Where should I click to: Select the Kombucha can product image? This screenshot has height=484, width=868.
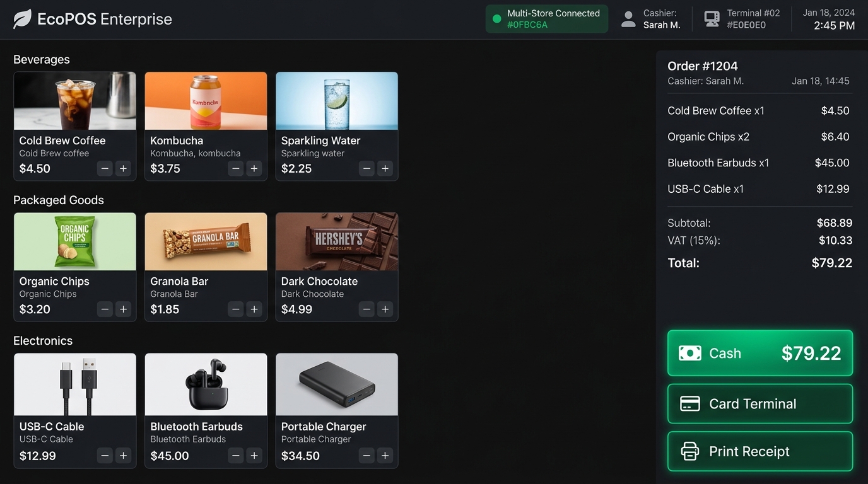pos(206,101)
